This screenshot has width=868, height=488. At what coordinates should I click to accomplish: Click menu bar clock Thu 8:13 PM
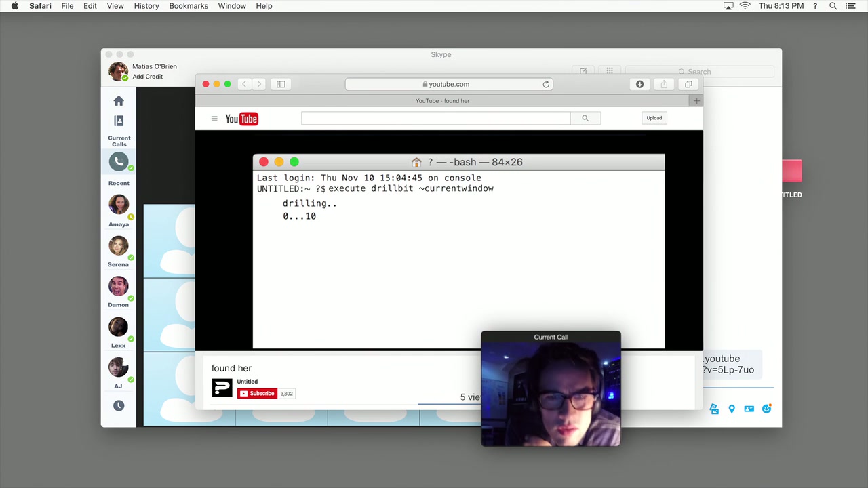pyautogui.click(x=781, y=6)
